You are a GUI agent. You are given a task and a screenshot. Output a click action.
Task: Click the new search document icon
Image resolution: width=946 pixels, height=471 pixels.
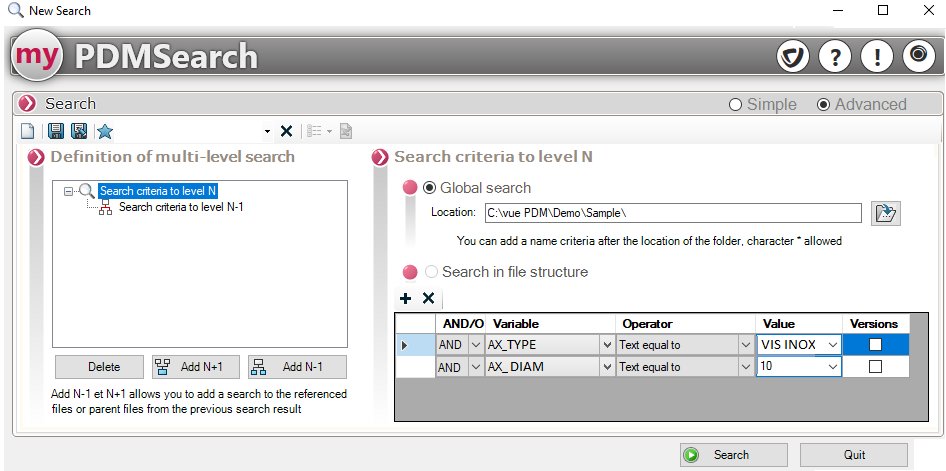[x=28, y=132]
